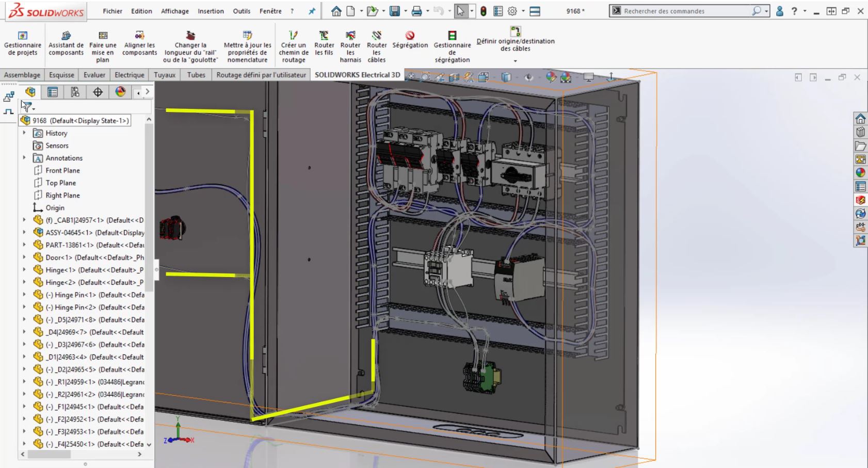868x468 pixels.
Task: Open the "Outils" menu
Action: pos(240,11)
